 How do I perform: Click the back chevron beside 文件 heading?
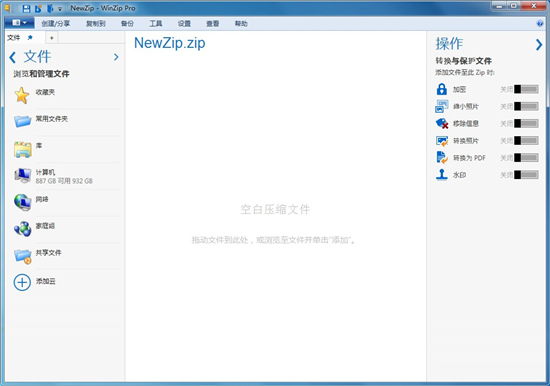click(13, 57)
